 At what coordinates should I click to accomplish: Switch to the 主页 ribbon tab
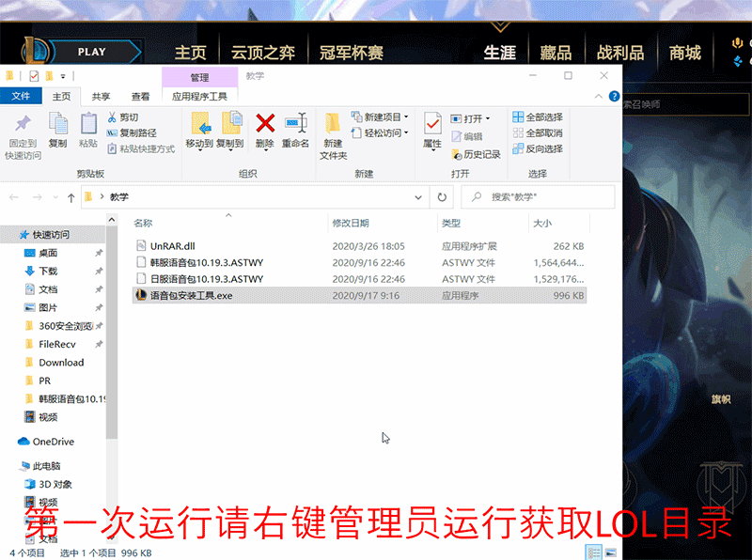point(61,97)
